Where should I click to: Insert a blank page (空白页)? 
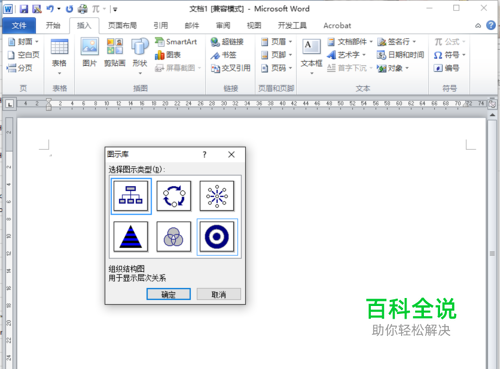[23, 55]
